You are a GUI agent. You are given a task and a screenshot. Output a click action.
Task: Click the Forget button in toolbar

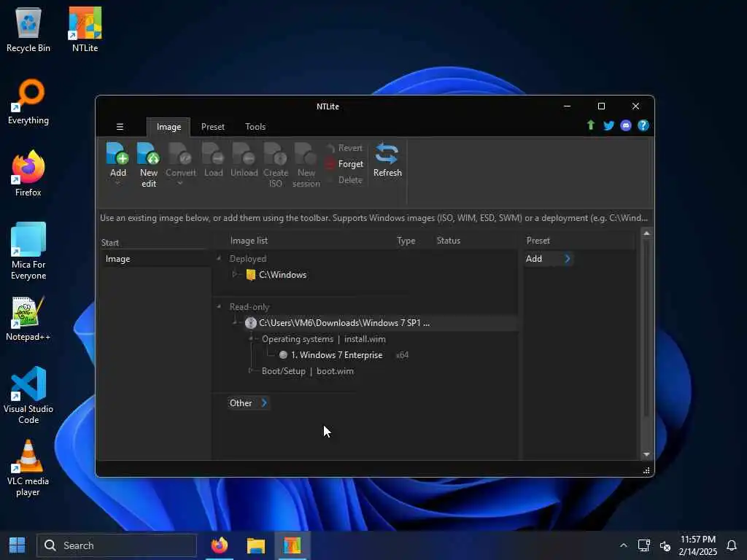(344, 164)
